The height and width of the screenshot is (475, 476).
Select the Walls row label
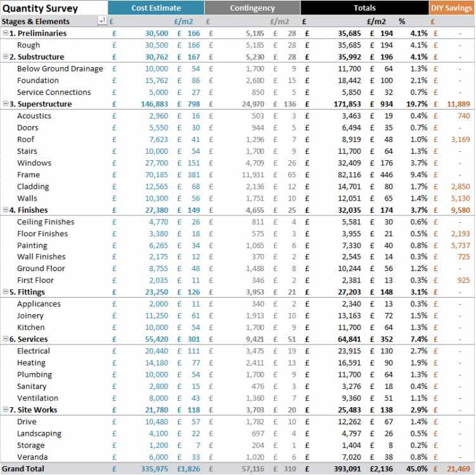27,198
